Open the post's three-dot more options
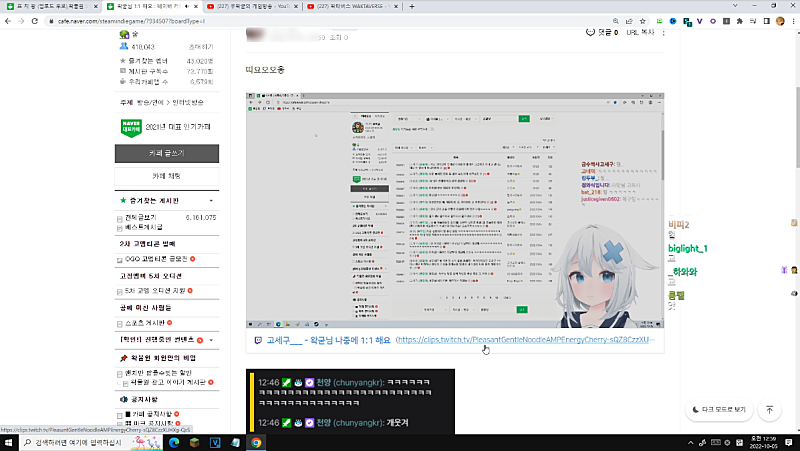800x451 pixels. click(x=663, y=33)
